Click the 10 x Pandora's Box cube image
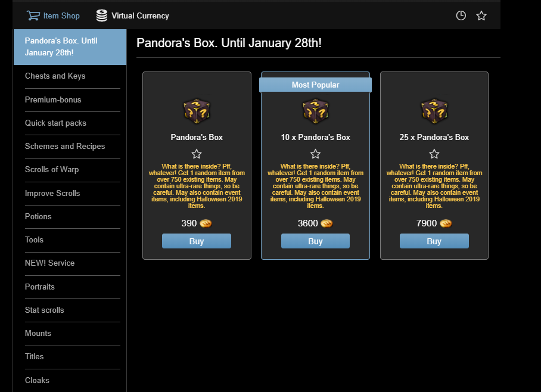Screen dimensions: 541x392 315,111
